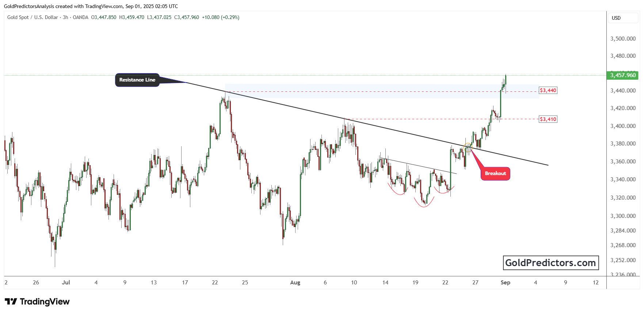Click the Jul label on the date axis
The image size is (644, 314).
66,283
